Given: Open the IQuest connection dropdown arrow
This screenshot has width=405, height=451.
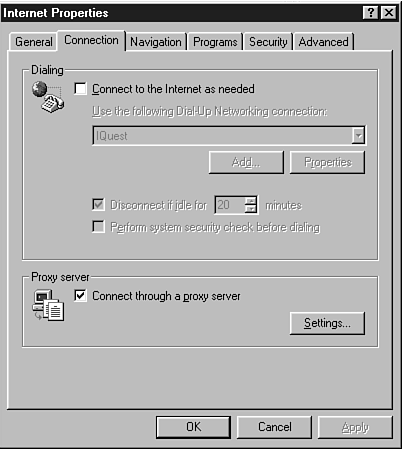Looking at the screenshot, I should point(358,136).
